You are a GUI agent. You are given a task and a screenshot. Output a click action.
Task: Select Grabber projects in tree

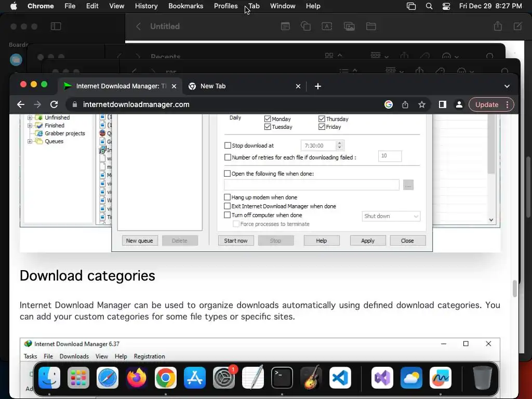click(65, 134)
